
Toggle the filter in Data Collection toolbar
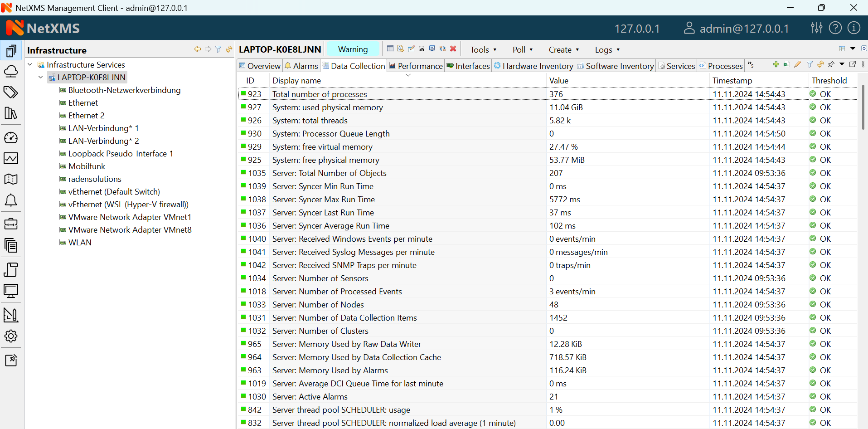tap(810, 64)
